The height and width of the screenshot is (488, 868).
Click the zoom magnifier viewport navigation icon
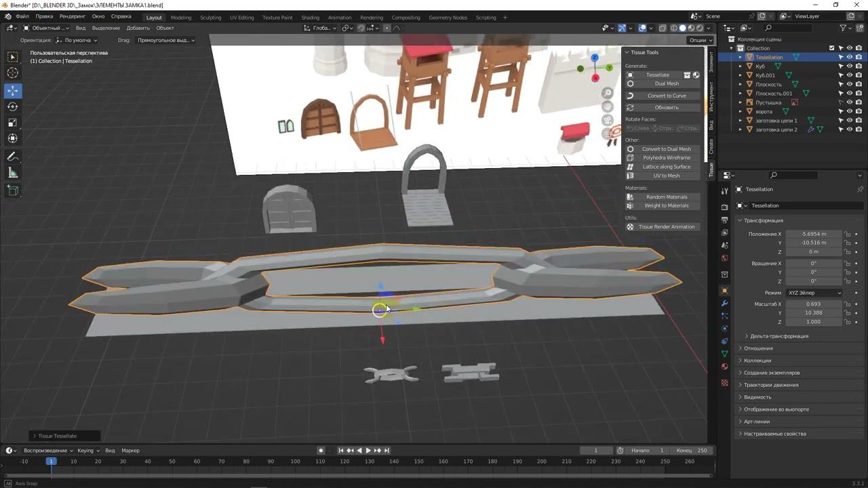pyautogui.click(x=608, y=94)
